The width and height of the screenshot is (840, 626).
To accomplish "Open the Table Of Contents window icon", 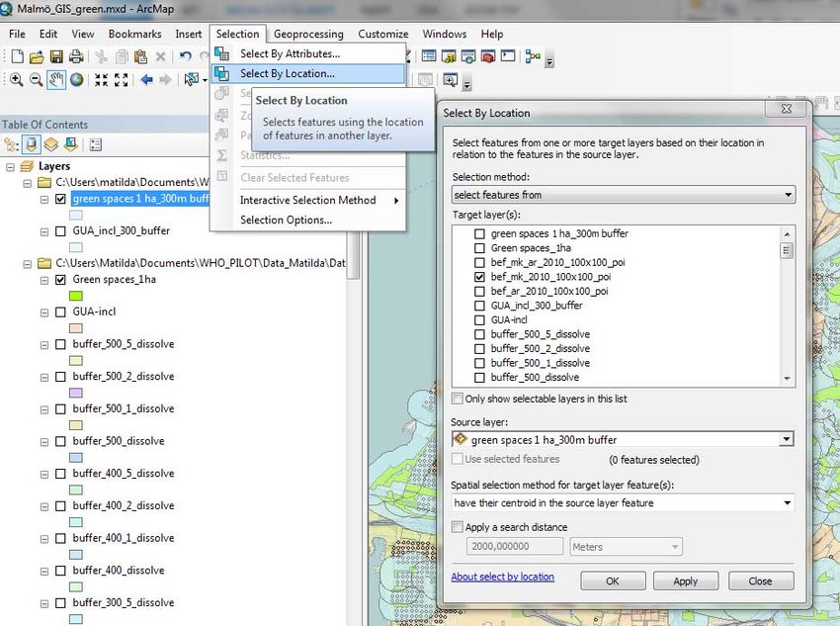I will click(x=429, y=55).
